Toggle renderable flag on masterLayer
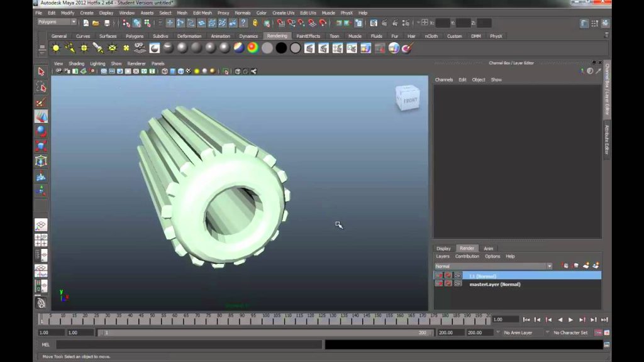 (x=439, y=283)
